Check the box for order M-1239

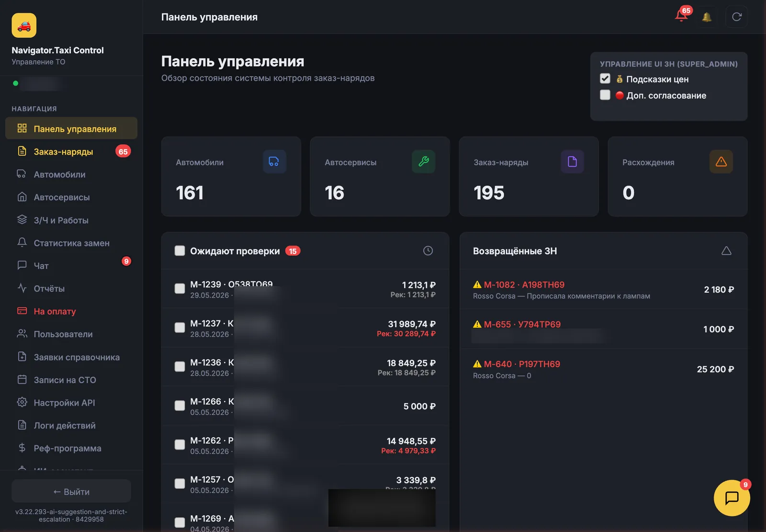(180, 288)
